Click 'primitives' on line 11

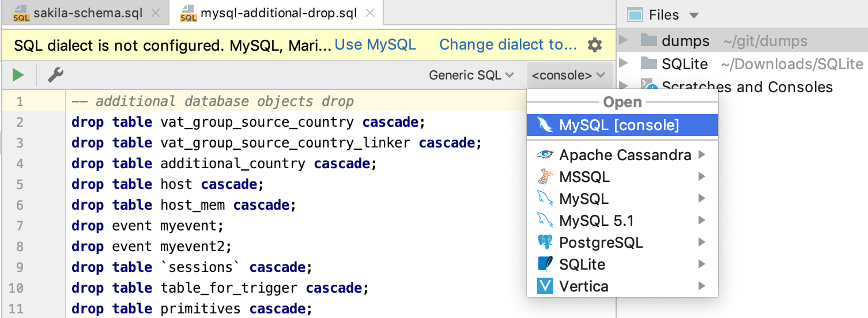coord(201,309)
